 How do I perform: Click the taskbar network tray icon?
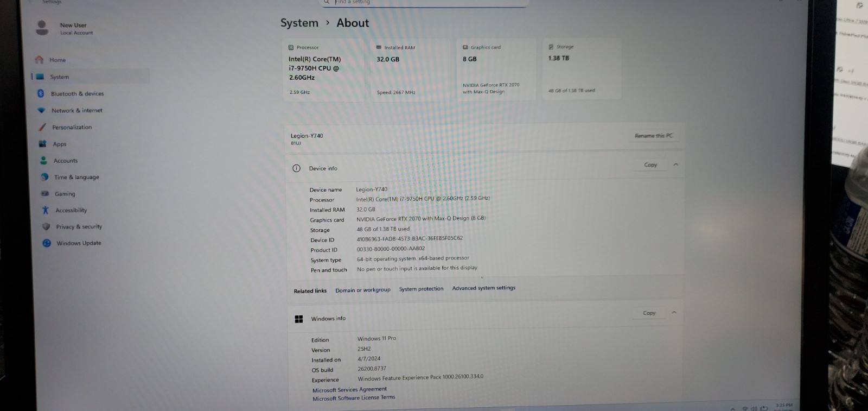point(745,408)
